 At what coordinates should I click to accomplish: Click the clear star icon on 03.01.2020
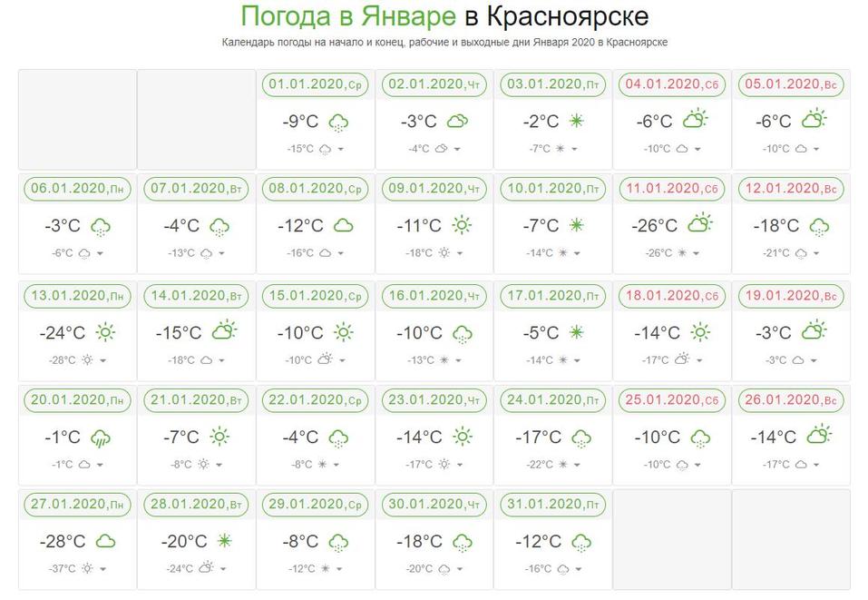[576, 121]
